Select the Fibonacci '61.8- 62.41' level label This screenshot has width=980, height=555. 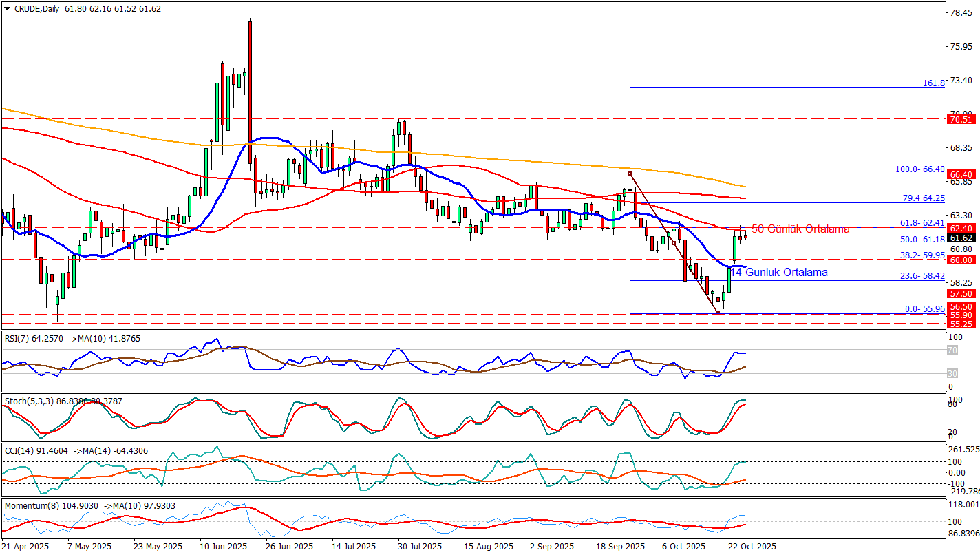tap(922, 223)
